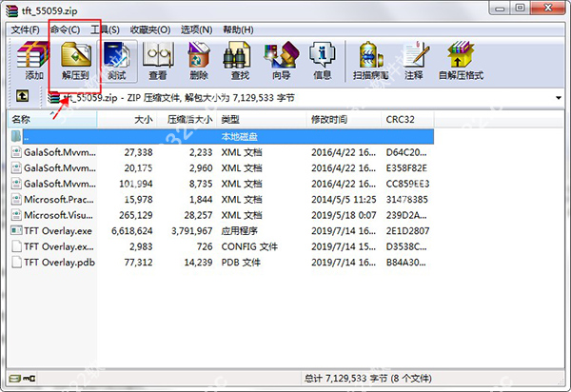
Task: Select the TFT Overlay.exe file name
Action: click(x=58, y=231)
